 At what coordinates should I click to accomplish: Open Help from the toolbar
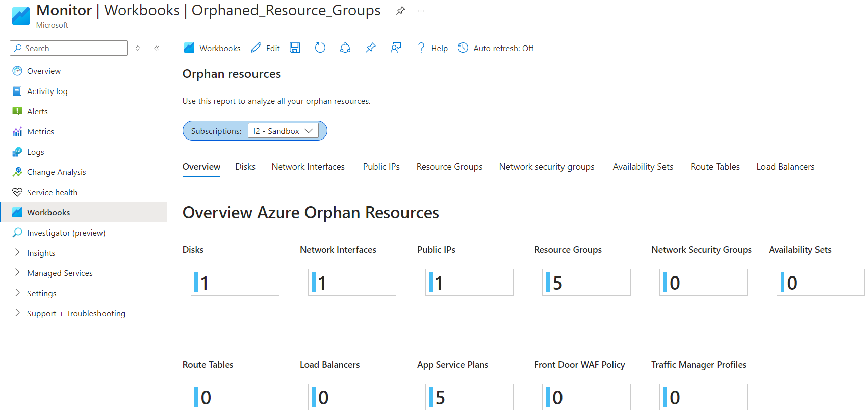tap(432, 48)
